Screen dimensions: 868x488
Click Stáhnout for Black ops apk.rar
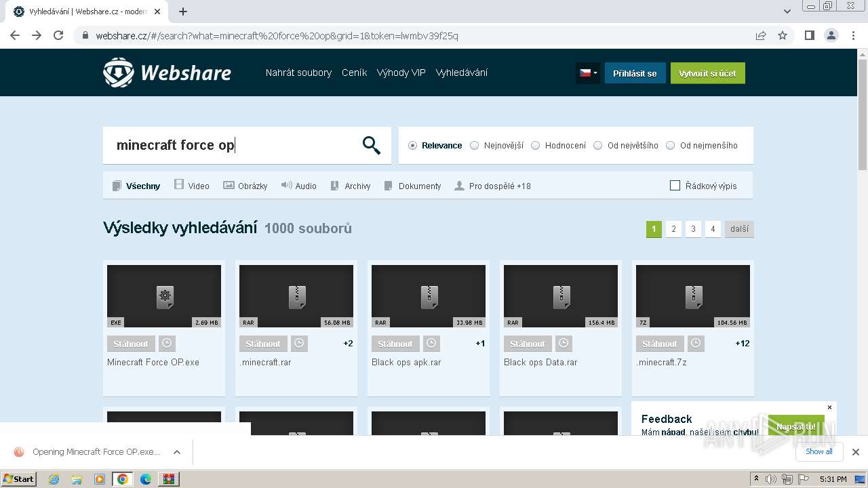[x=395, y=344]
